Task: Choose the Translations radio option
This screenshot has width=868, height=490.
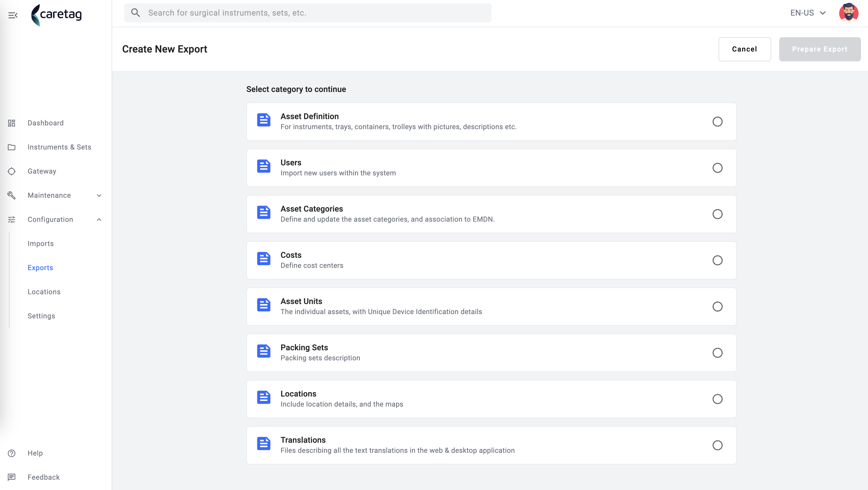Action: 717,445
